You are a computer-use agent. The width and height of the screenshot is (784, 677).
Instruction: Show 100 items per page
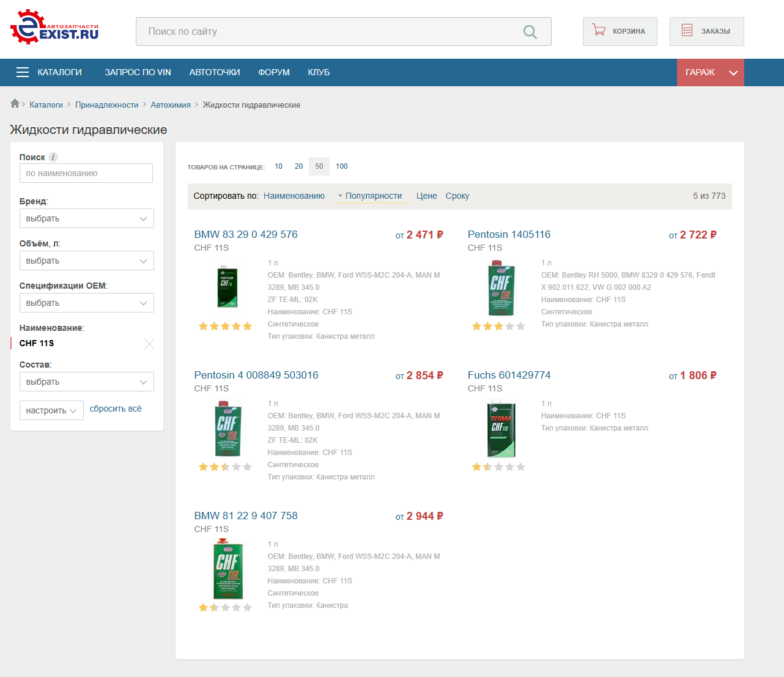(342, 166)
